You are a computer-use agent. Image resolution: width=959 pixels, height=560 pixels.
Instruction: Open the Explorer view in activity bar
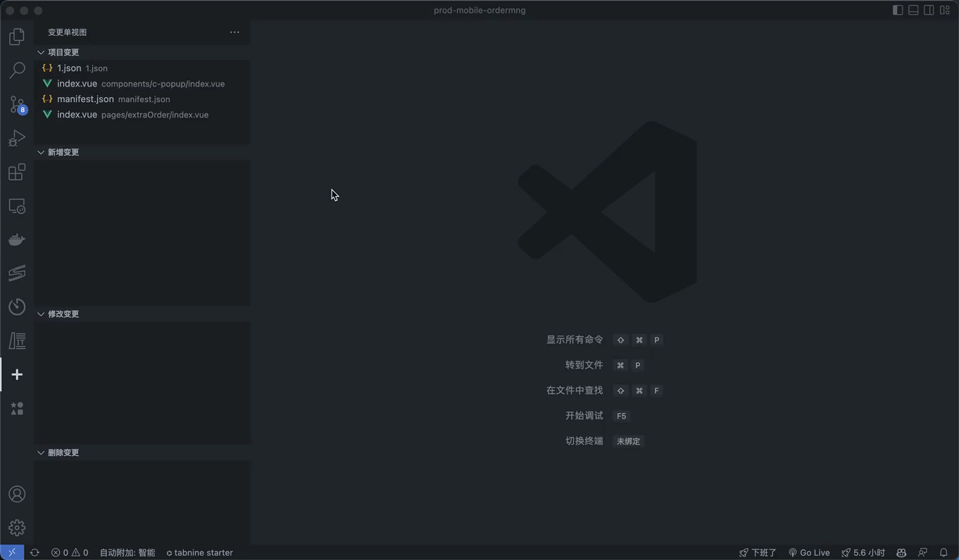[17, 36]
